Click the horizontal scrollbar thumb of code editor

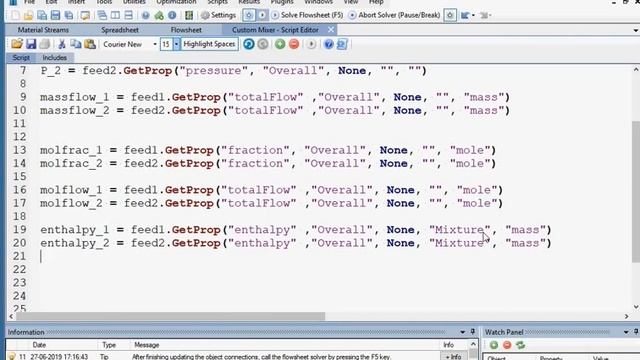tap(171, 316)
